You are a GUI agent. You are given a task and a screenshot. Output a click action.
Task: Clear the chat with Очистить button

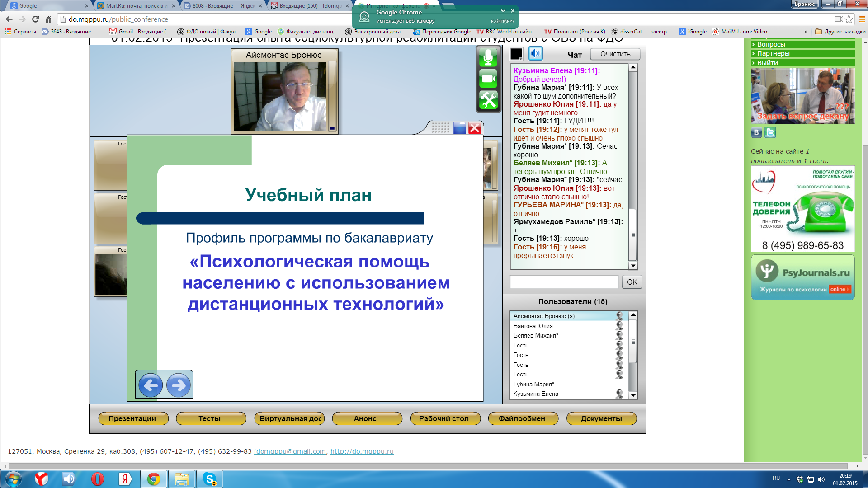(615, 54)
